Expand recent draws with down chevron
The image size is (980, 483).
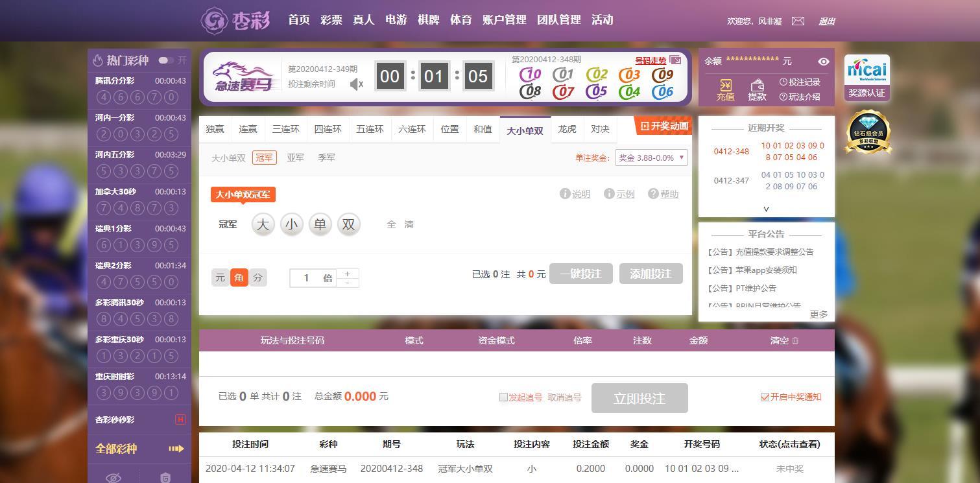(x=766, y=209)
